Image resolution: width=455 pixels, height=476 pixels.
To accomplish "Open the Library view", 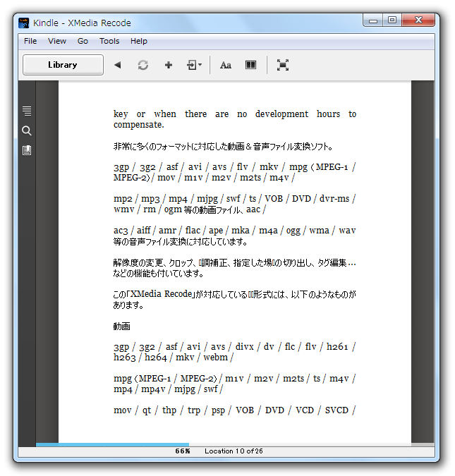I will click(x=63, y=65).
